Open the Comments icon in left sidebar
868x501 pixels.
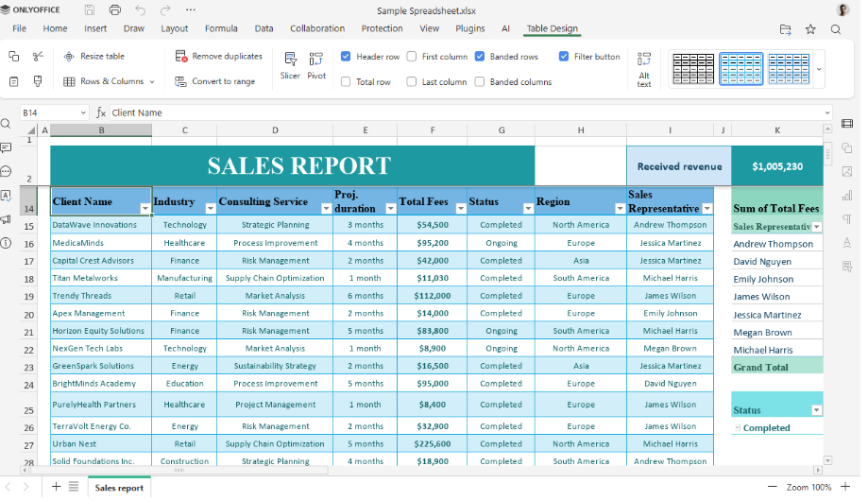pos(7,147)
